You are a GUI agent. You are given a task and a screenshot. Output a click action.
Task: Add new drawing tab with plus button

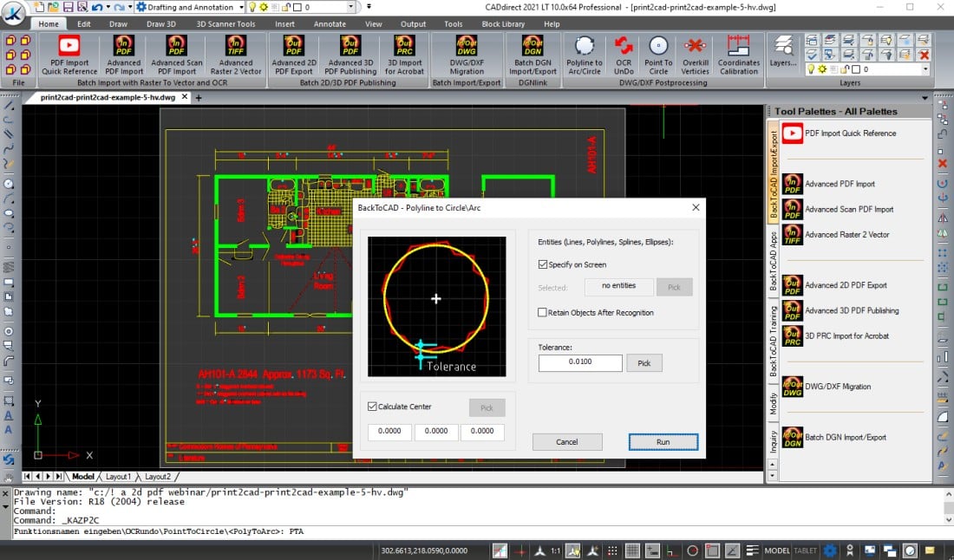point(199,97)
